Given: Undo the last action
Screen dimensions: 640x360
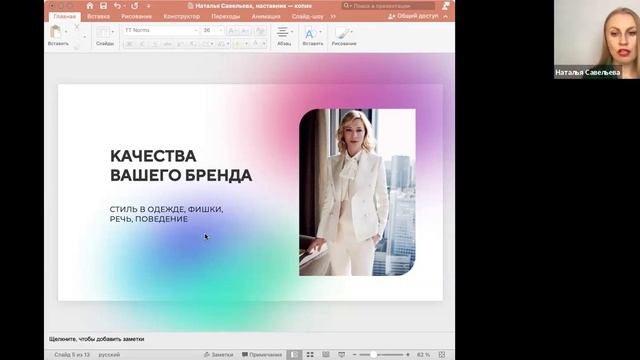Looking at the screenshot, I should click(x=117, y=6).
